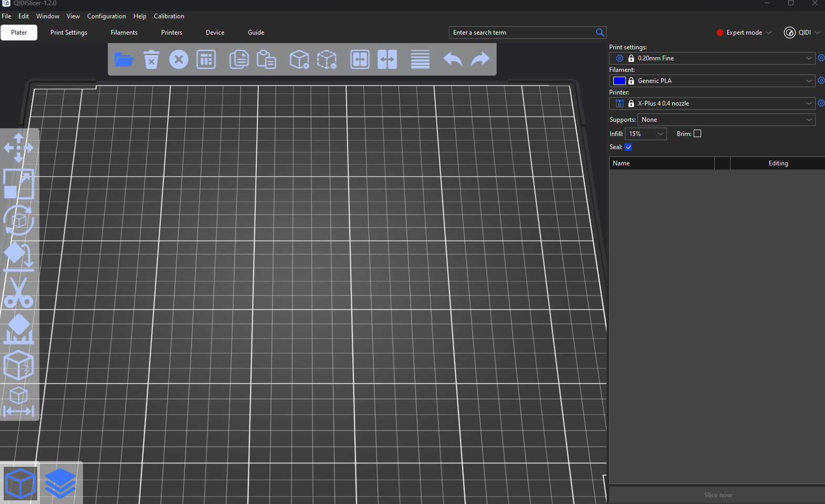Uncheck the Seal checkbox

pos(628,147)
